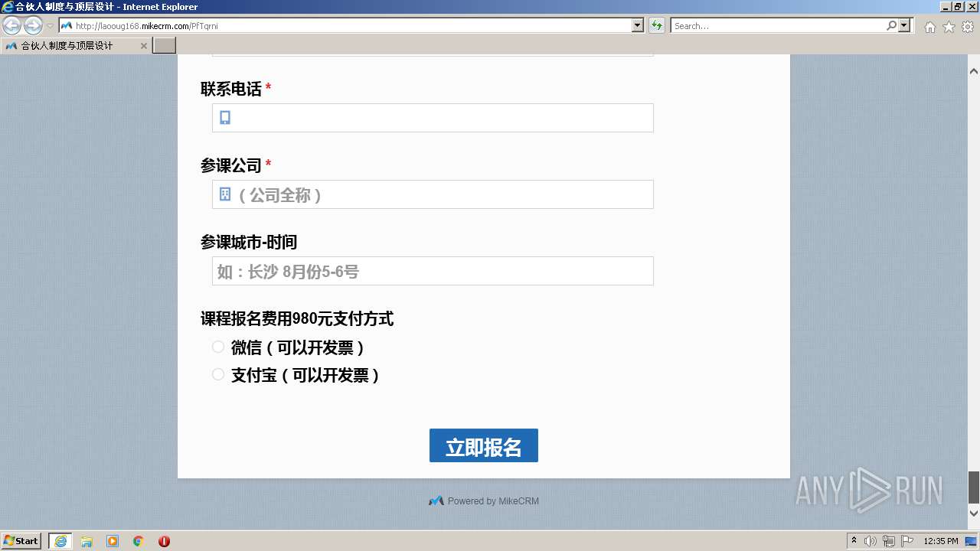This screenshot has height=551, width=980.
Task: Click the Show Desktop button
Action: coord(972,541)
